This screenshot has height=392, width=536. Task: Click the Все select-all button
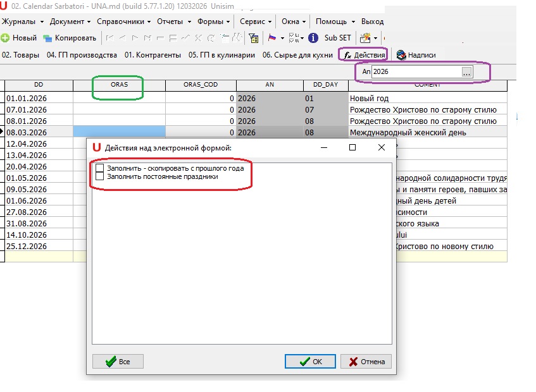click(118, 361)
